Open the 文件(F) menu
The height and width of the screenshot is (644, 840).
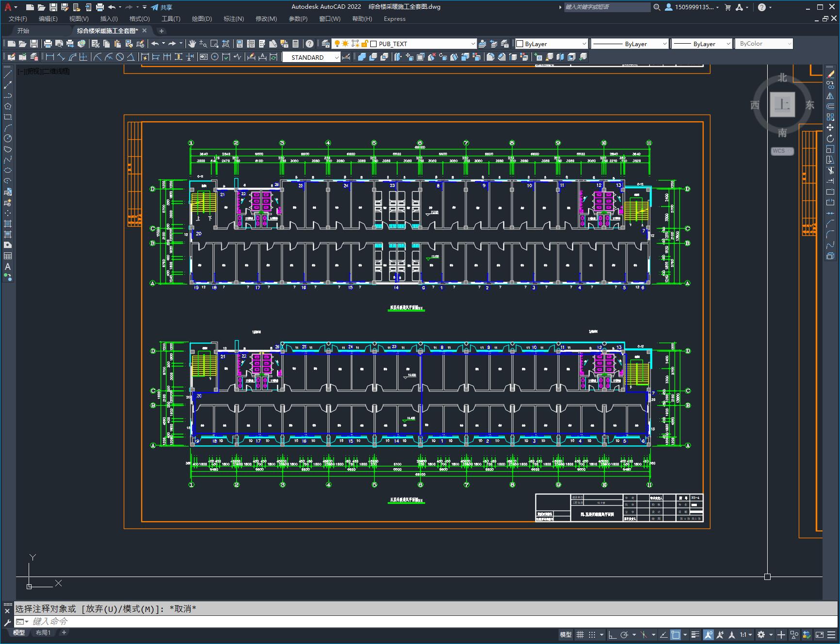18,19
